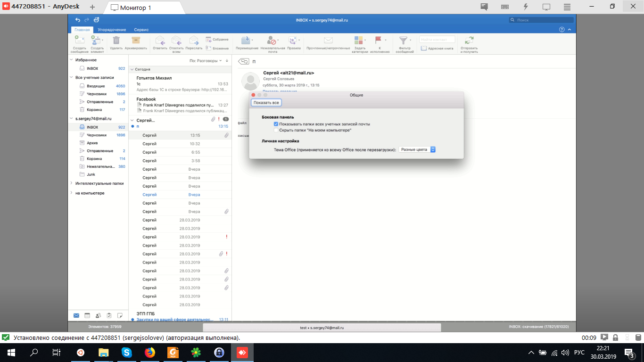This screenshot has height=362, width=644.
Task: Collapse the ribbon with the chevron
Action: point(569,29)
